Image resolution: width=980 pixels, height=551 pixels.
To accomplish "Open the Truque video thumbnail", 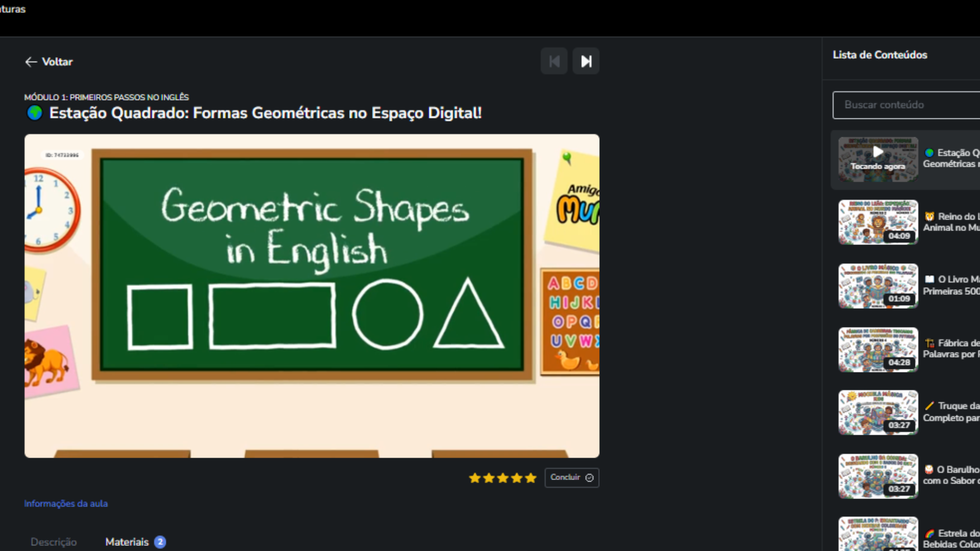I will tap(878, 413).
